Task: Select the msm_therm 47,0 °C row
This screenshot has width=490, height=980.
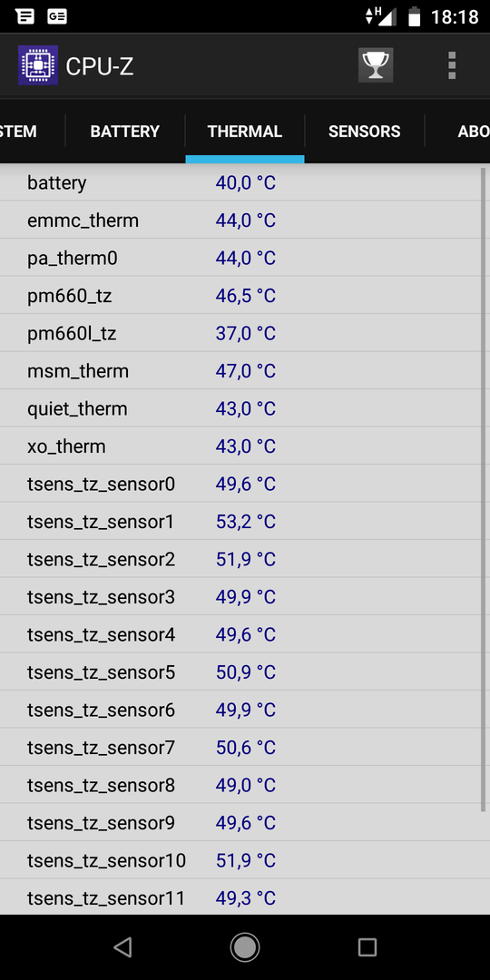Action: (x=240, y=371)
